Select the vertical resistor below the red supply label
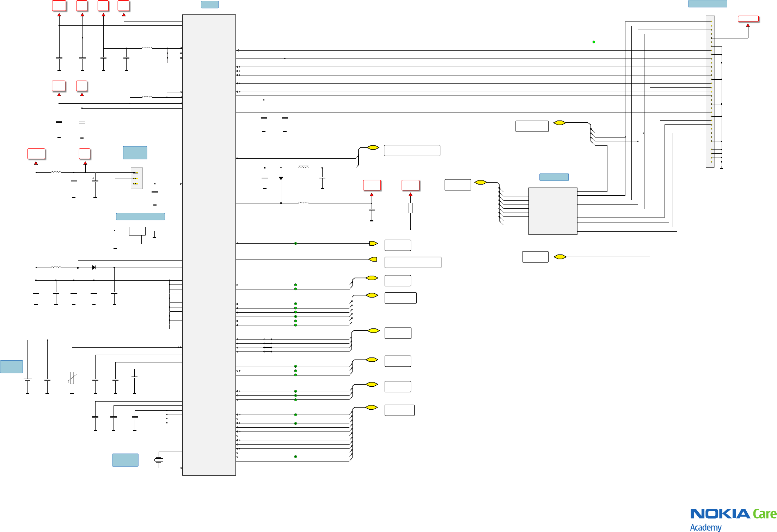 tap(410, 208)
